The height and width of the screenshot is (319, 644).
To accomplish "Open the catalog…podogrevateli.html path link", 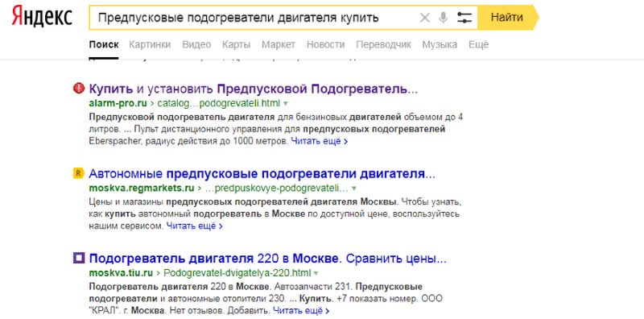I will click(x=218, y=103).
